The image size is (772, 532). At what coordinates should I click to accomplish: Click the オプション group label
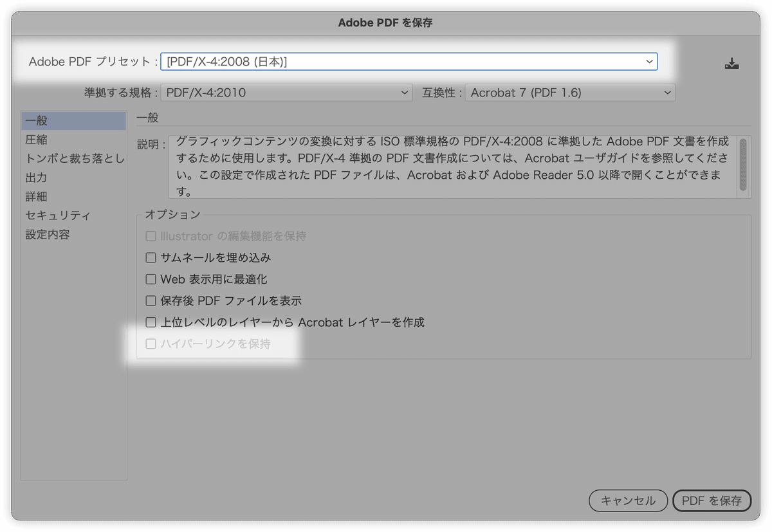click(172, 214)
